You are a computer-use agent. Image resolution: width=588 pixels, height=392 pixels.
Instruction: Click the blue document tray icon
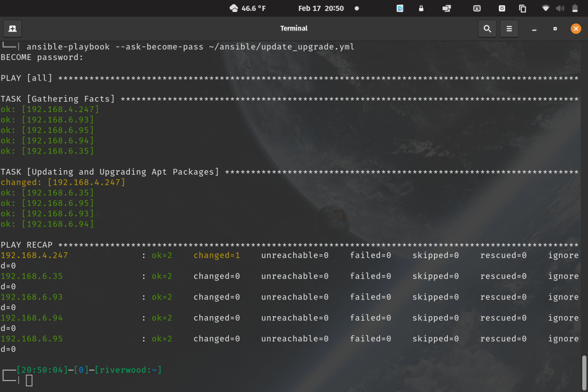coord(400,8)
